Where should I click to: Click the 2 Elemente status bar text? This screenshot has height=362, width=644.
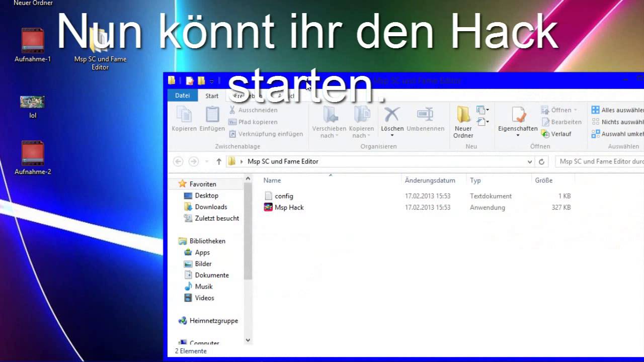point(191,351)
